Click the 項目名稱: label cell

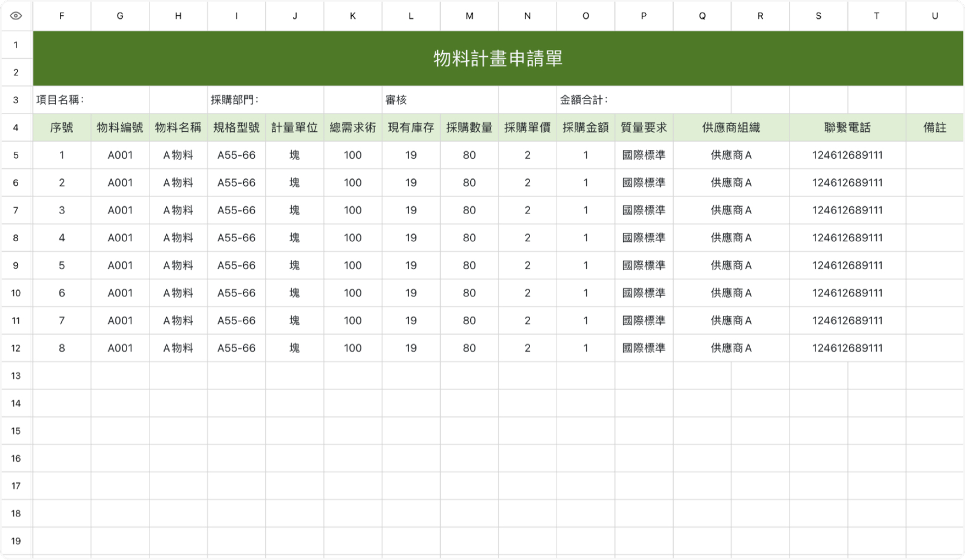91,100
